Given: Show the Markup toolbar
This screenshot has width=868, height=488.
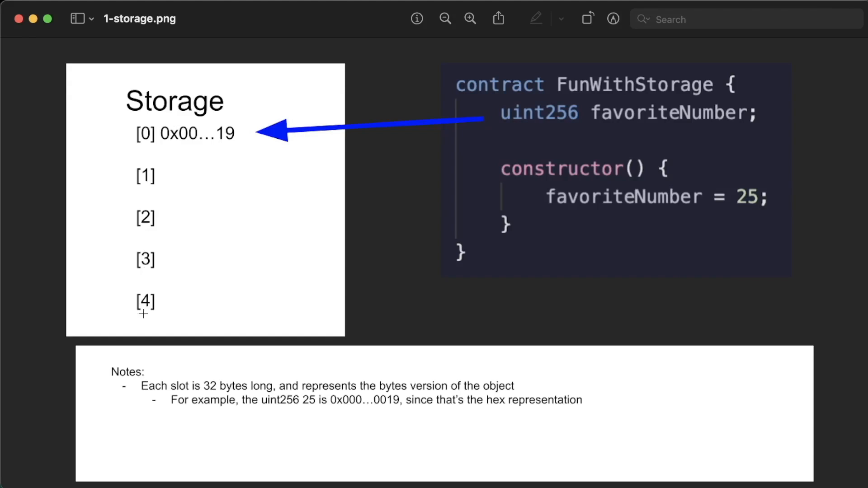Looking at the screenshot, I should click(613, 19).
